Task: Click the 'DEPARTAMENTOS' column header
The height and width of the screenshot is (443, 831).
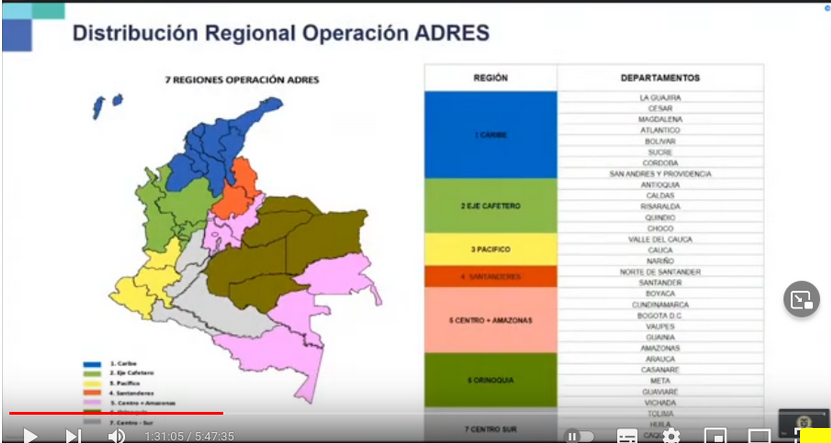Action: (660, 78)
